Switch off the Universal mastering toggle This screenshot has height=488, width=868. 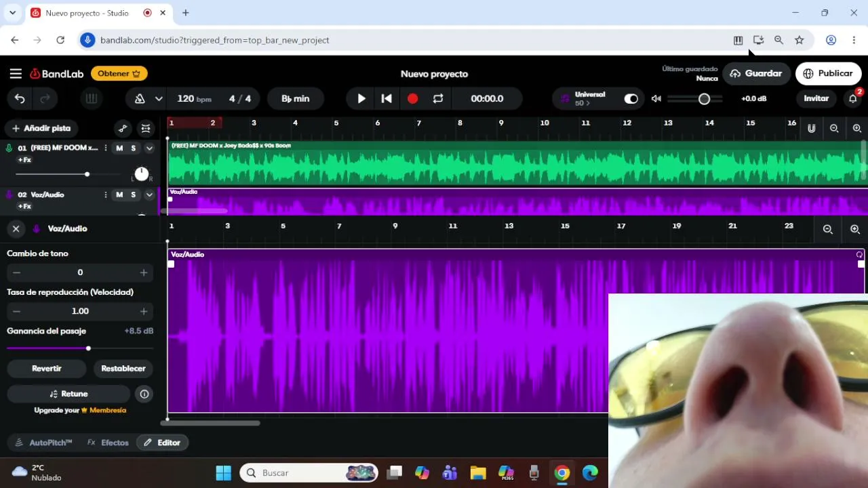pyautogui.click(x=631, y=99)
